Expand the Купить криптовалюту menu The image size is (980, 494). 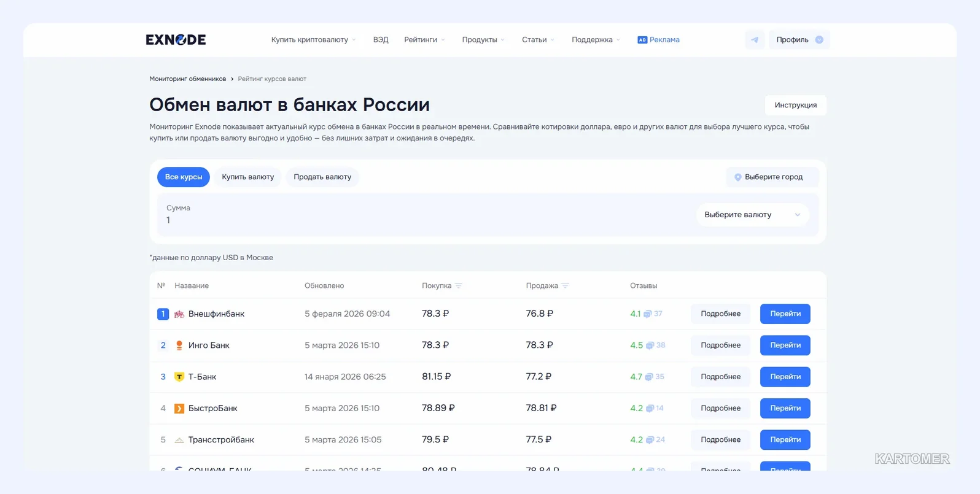tap(314, 40)
